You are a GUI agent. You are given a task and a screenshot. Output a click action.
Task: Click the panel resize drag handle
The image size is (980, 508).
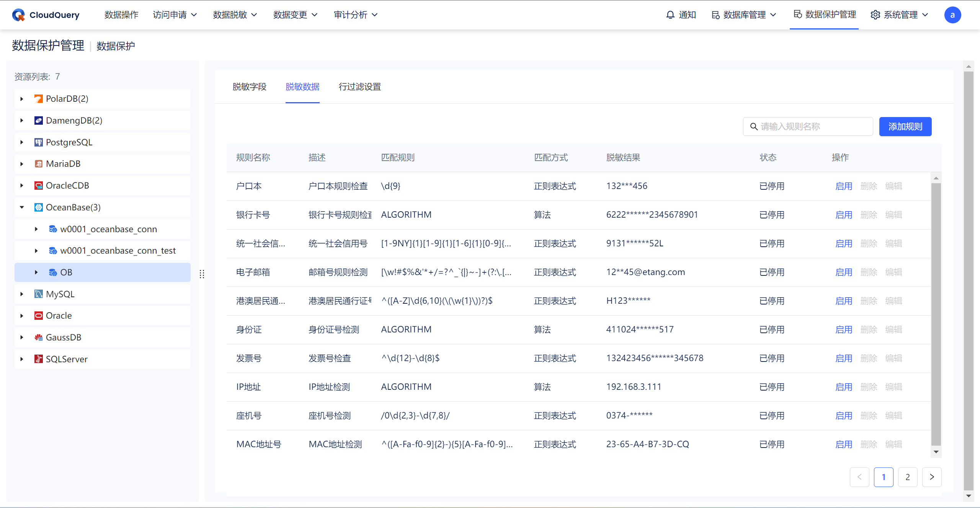pos(202,274)
